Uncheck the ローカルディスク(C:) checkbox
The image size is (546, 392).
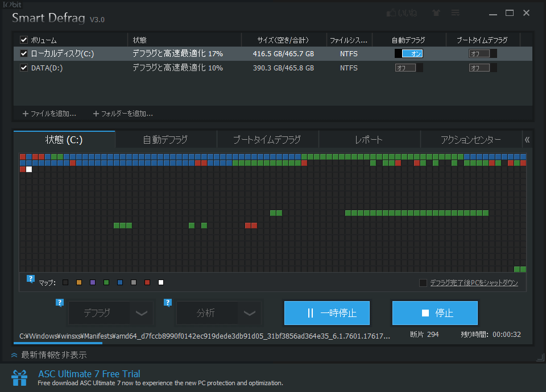click(24, 53)
